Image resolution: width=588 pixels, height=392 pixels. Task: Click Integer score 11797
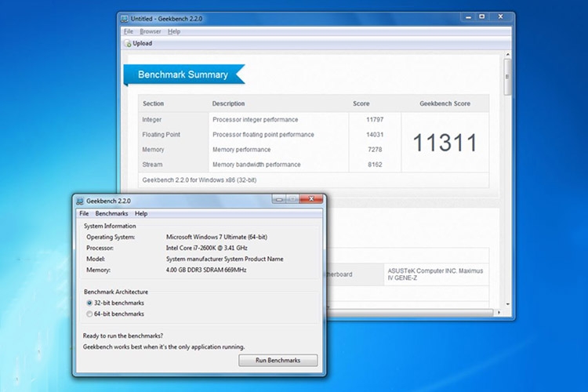[x=375, y=120]
